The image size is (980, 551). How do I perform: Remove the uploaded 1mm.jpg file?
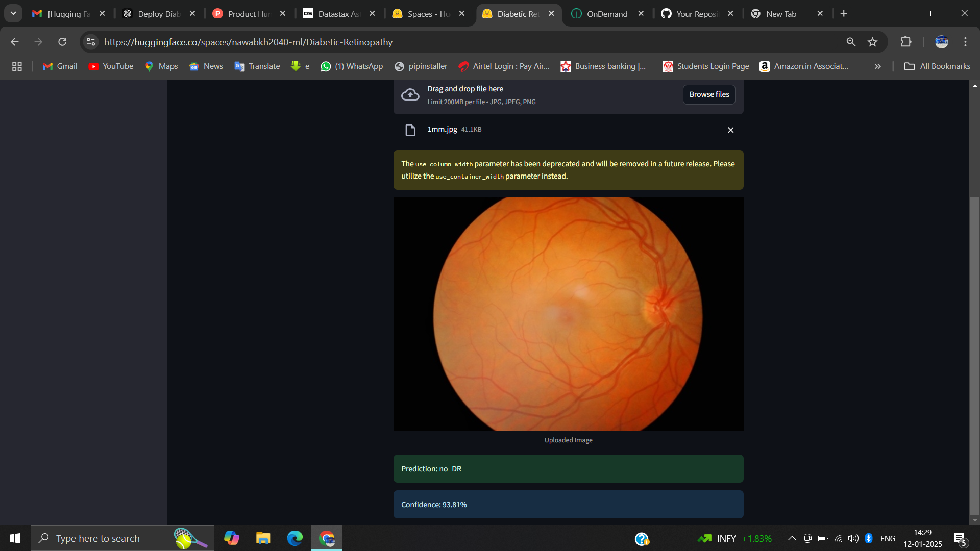pos(730,130)
